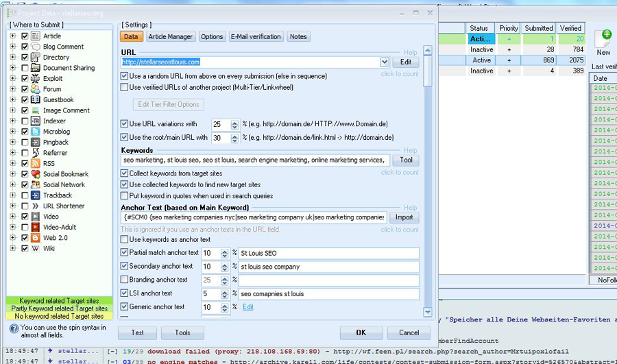Click the Social Bookmark icon
The height and width of the screenshot is (364, 617).
pos(36,174)
